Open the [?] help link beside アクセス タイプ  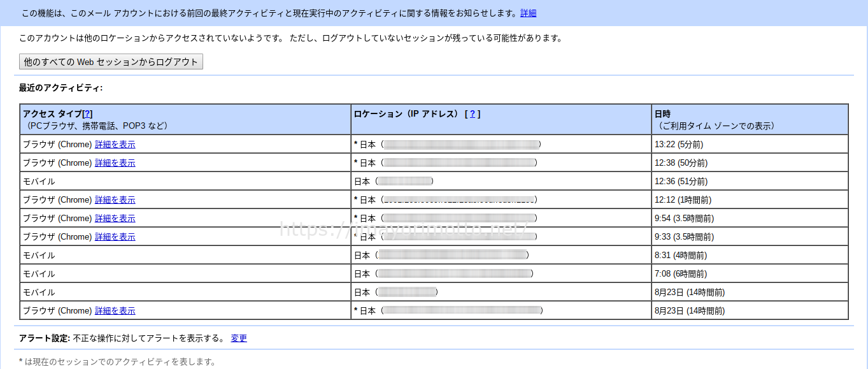(88, 113)
